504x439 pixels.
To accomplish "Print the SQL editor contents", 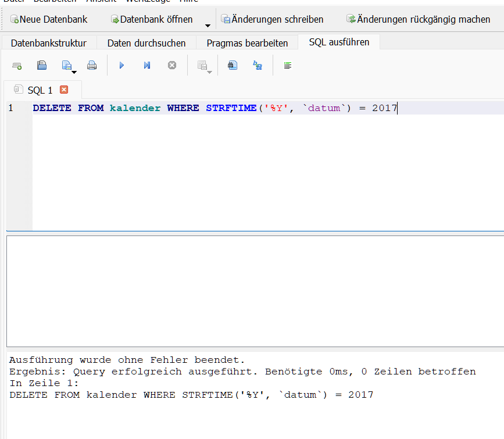I will click(x=92, y=66).
